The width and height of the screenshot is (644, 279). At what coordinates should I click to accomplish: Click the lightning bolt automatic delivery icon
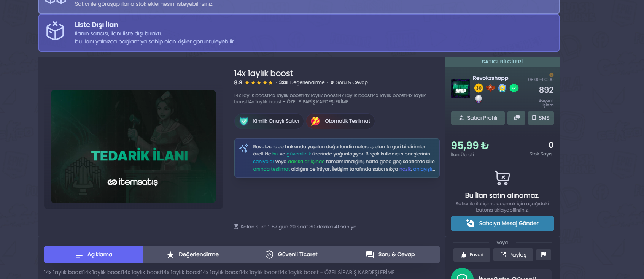pyautogui.click(x=315, y=121)
